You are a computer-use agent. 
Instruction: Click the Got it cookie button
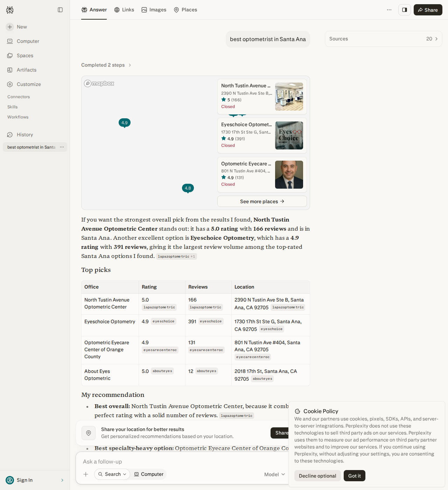point(355,476)
